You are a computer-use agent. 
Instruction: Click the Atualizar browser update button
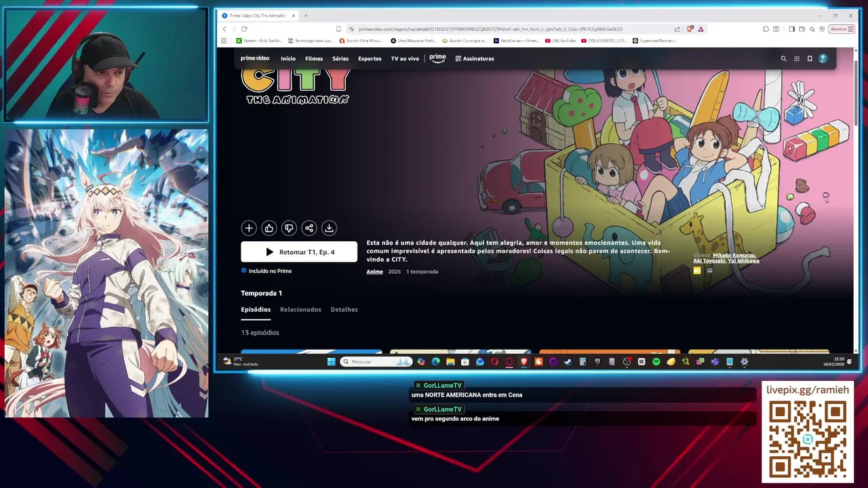842,29
